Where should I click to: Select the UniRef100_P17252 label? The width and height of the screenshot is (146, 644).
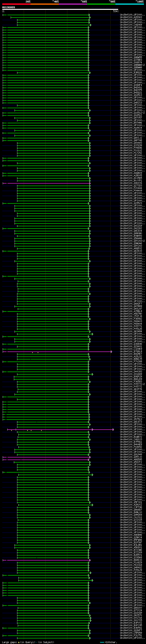[x=131, y=153]
